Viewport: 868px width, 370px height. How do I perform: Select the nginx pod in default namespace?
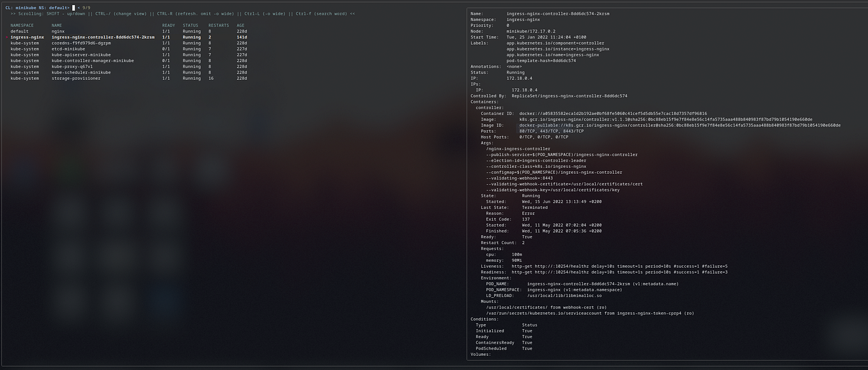(58, 31)
